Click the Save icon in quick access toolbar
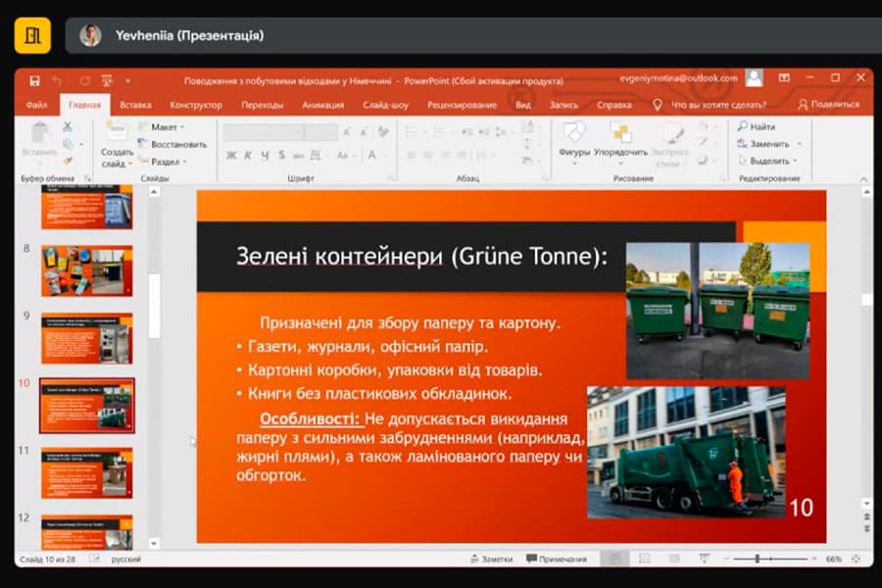Screen dimensions: 882x588 pos(34,79)
